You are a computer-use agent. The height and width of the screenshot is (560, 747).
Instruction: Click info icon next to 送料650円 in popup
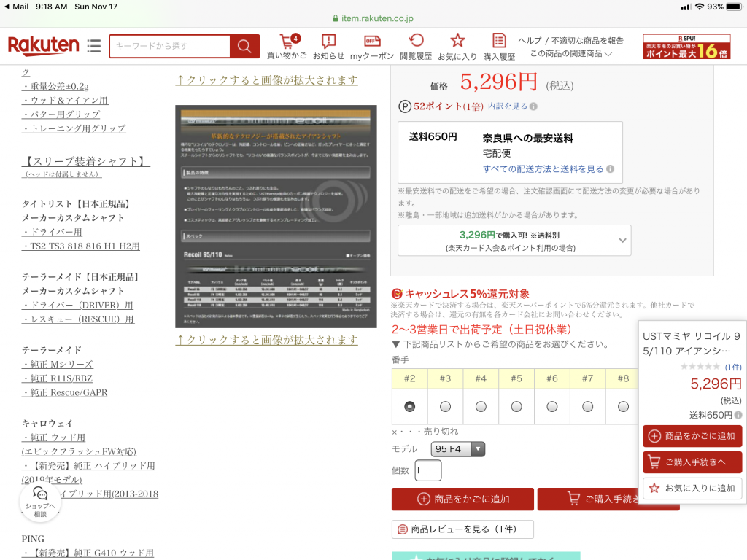[738, 415]
